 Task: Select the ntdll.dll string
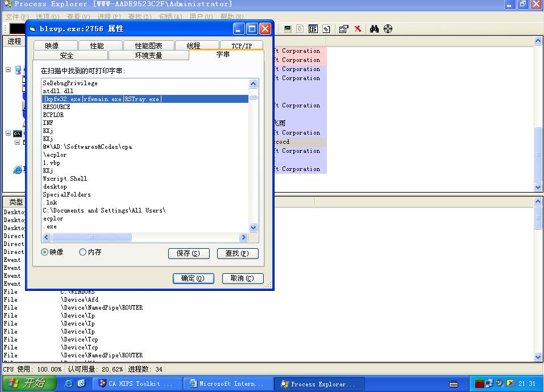(x=58, y=91)
